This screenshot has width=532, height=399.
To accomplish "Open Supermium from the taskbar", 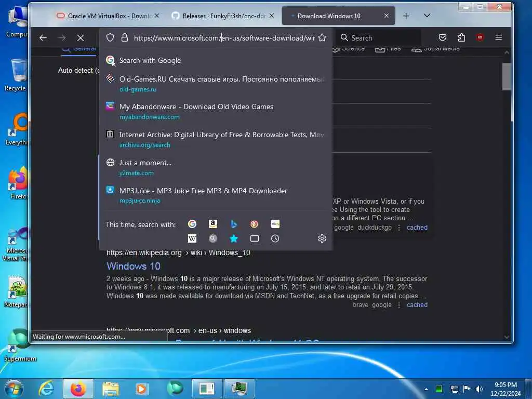I will [175, 389].
